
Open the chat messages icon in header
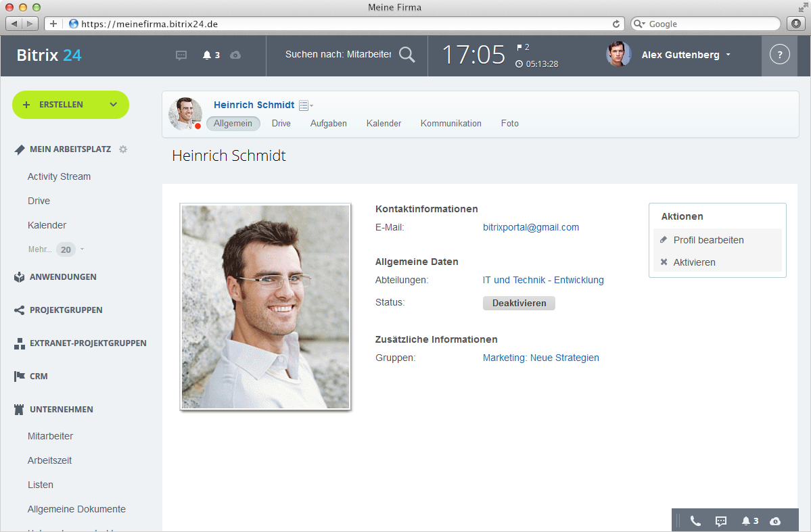point(181,55)
